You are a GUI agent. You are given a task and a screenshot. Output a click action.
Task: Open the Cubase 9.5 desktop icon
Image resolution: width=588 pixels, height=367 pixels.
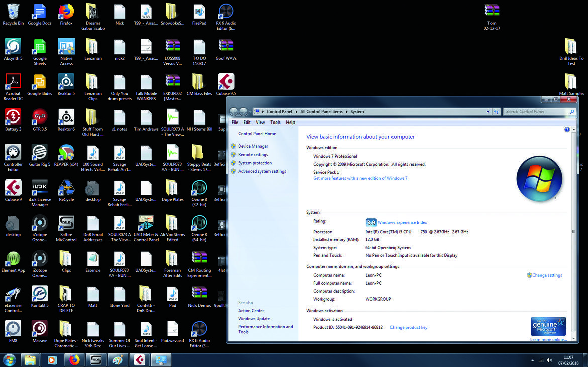click(x=226, y=84)
